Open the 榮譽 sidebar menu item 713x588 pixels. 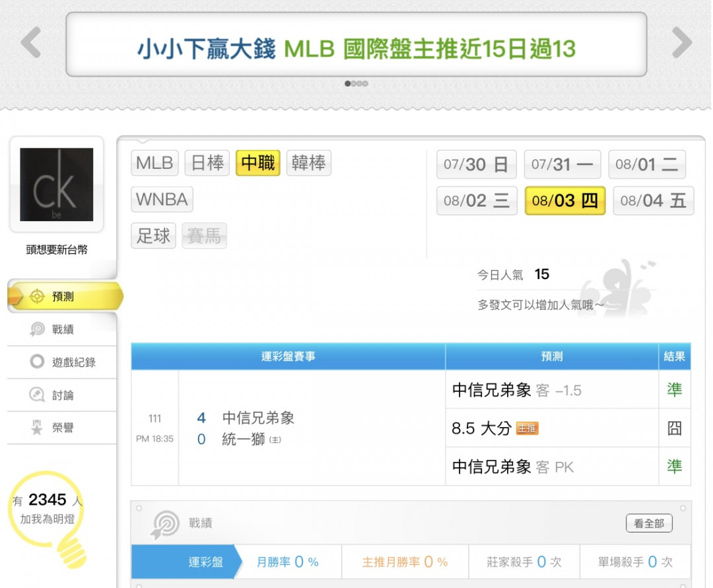[x=62, y=428]
